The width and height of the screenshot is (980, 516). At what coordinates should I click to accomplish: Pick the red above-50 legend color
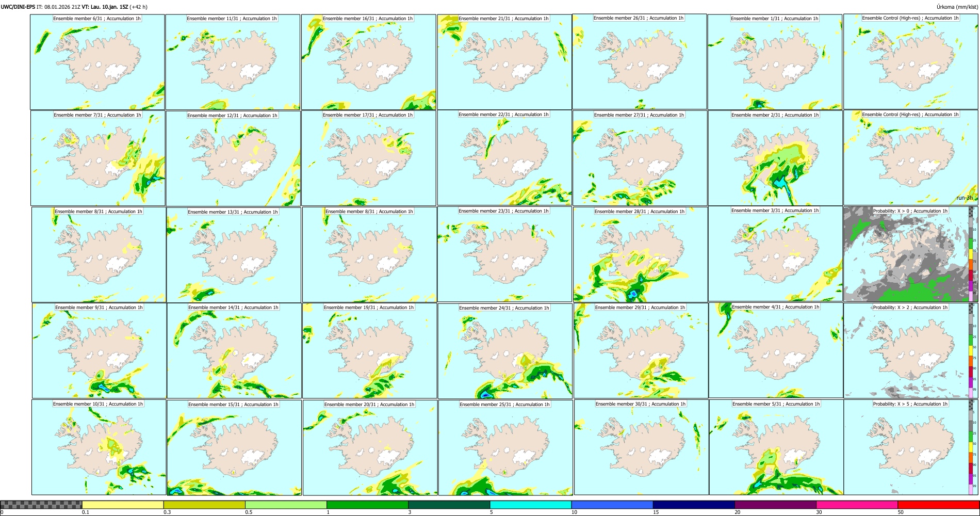point(938,505)
